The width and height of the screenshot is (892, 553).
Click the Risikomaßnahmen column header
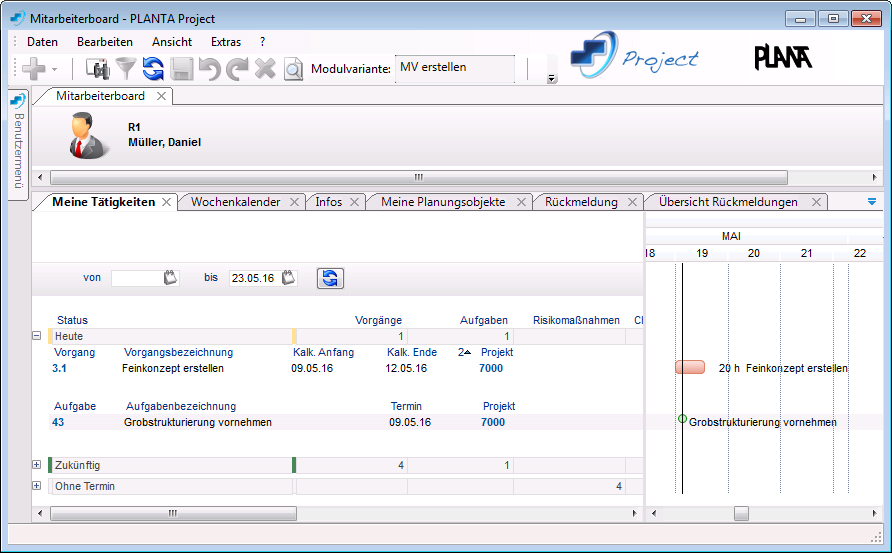pyautogui.click(x=576, y=320)
